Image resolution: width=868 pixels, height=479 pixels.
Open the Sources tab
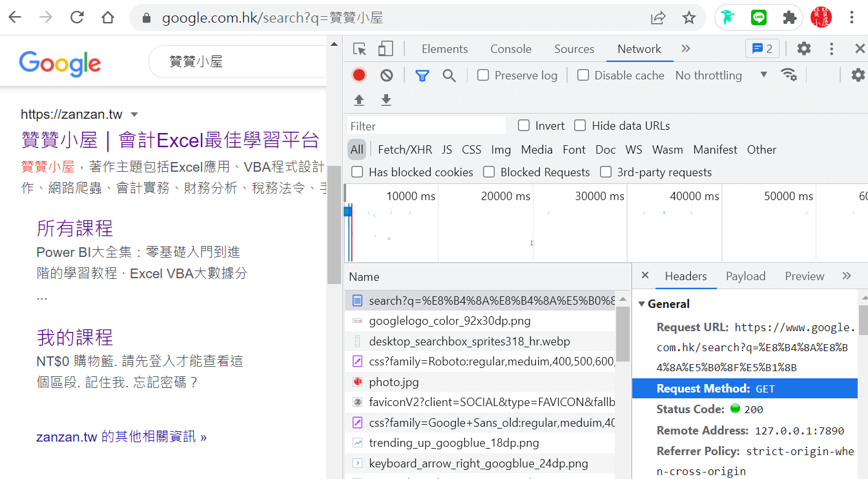[574, 49]
